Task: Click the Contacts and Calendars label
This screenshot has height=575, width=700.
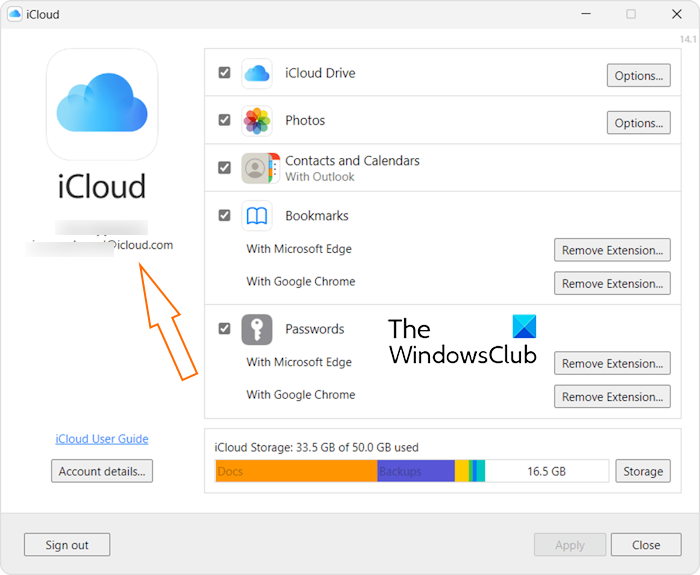Action: (352, 160)
